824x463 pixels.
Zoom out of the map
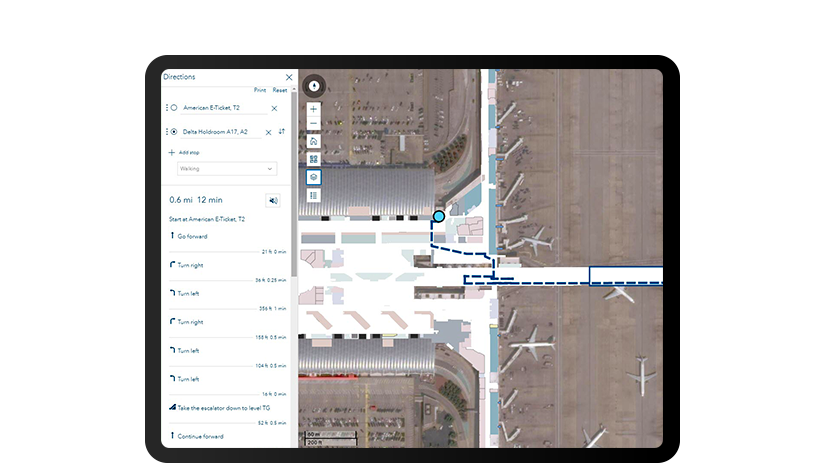pos(313,123)
